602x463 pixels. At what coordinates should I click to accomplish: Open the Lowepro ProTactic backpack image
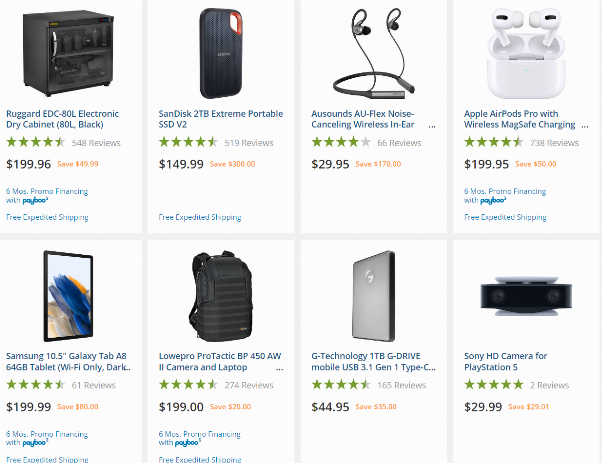tap(221, 296)
